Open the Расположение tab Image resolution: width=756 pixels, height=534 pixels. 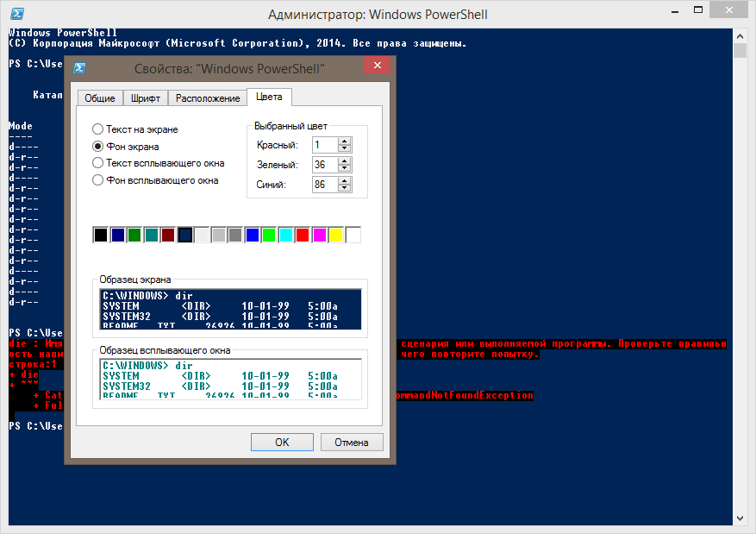click(208, 98)
